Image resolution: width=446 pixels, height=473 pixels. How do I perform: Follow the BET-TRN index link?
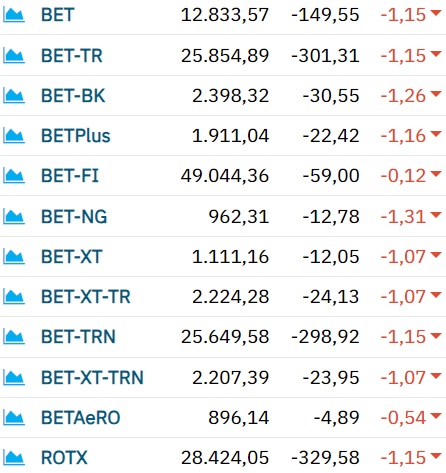(x=78, y=337)
